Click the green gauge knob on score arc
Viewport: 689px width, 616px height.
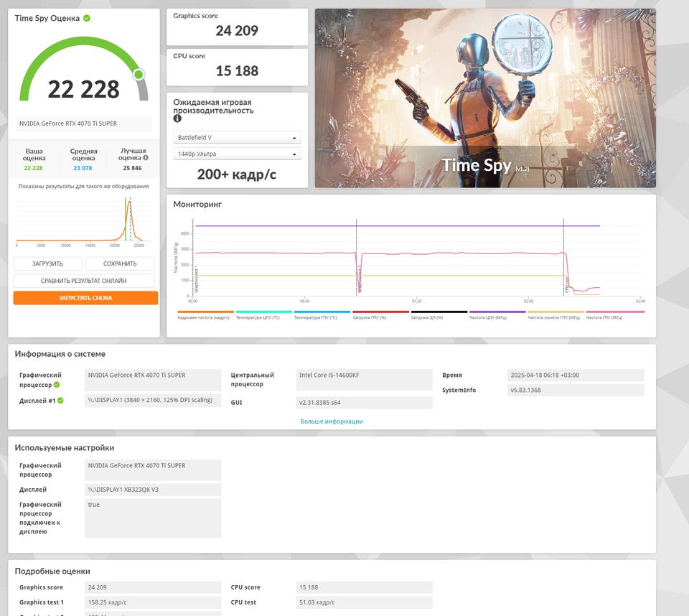click(x=139, y=74)
